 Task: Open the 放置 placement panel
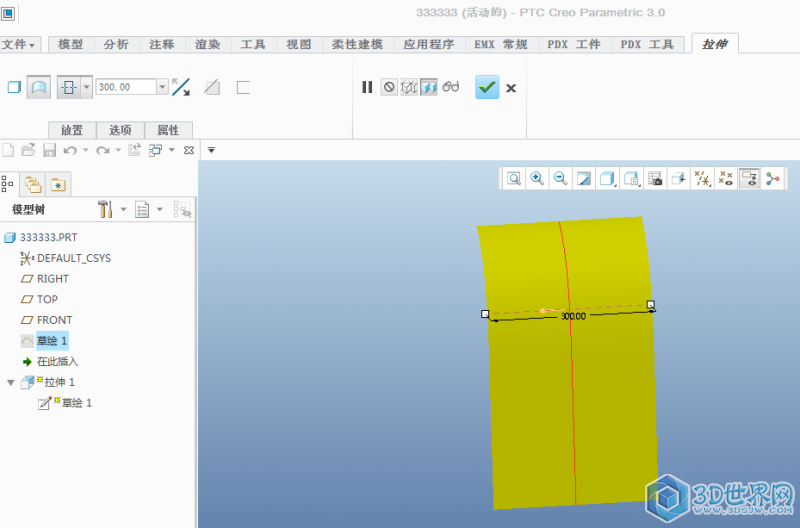71,130
